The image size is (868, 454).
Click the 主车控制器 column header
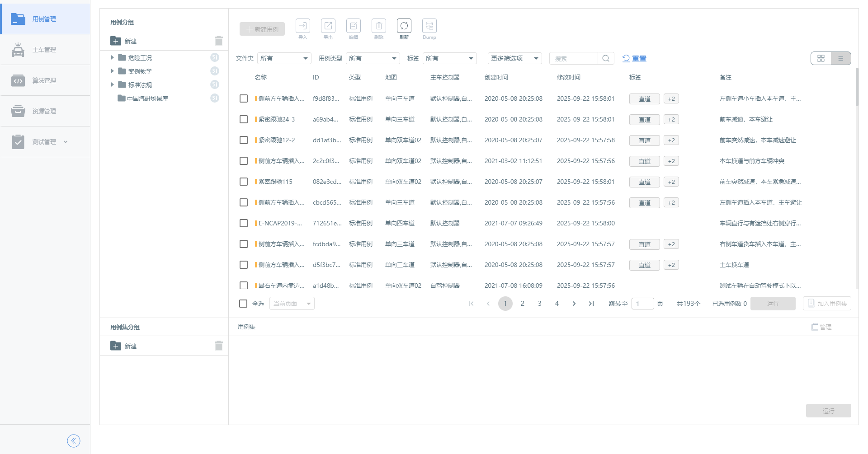pyautogui.click(x=445, y=77)
